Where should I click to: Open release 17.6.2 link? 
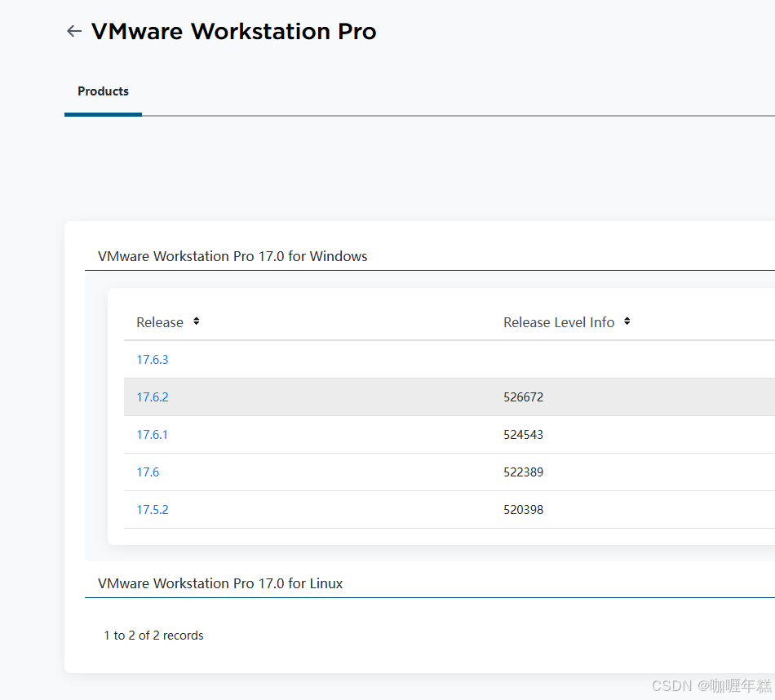click(x=153, y=397)
